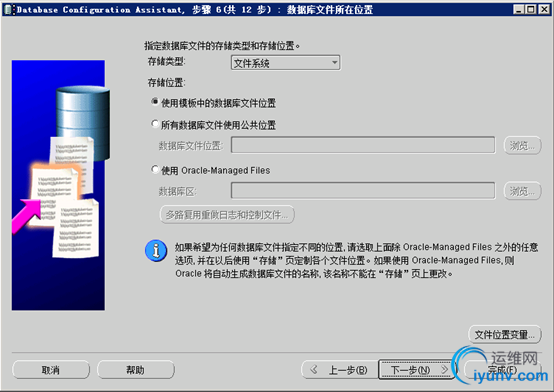Click the blue information icon
Viewport: 554px width, 392px height.
pyautogui.click(x=156, y=251)
